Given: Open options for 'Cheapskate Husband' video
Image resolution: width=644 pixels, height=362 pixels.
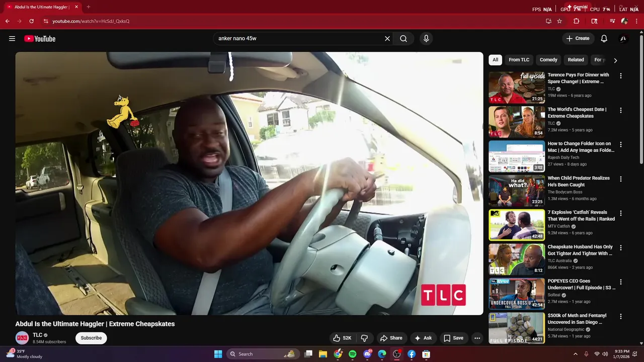Looking at the screenshot, I should pyautogui.click(x=620, y=248).
